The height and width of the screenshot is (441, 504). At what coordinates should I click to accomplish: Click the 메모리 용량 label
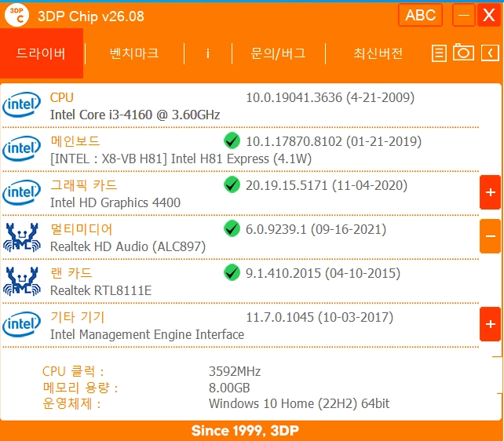click(80, 388)
